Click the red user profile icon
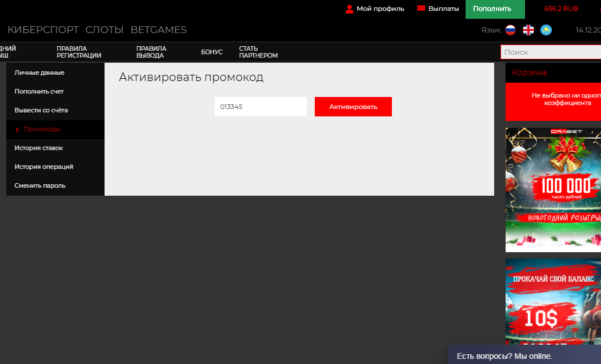 (x=349, y=9)
